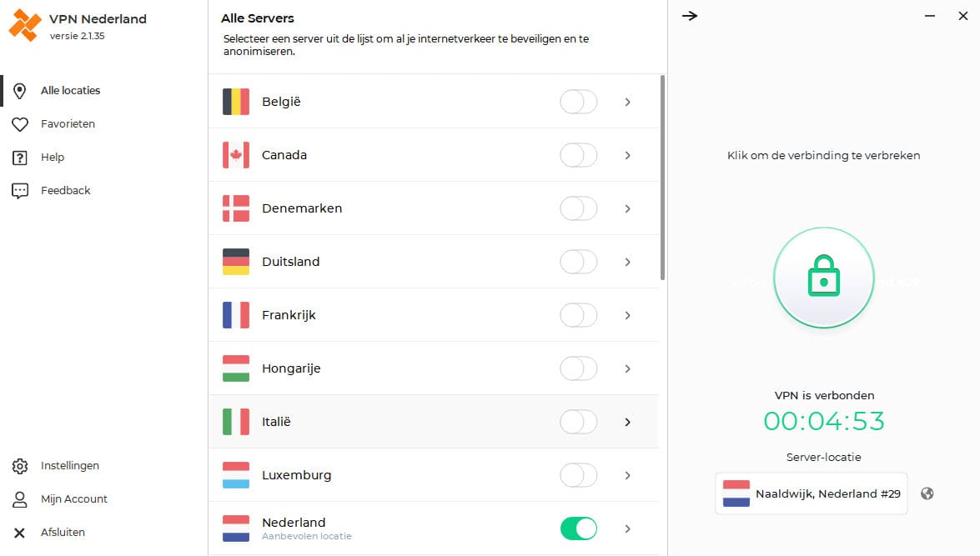Open Feedback using the speech bubble icon
Screen dimensions: 980x556
coord(20,190)
